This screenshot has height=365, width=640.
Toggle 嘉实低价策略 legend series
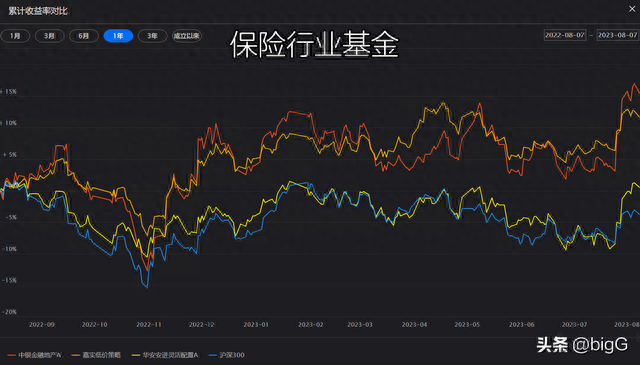(96, 355)
